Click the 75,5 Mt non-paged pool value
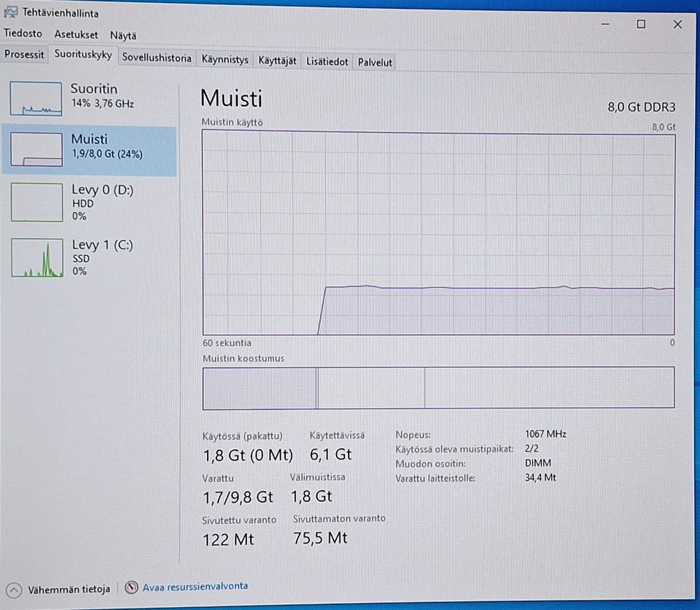Viewport: 700px width, 610px height. click(x=320, y=538)
